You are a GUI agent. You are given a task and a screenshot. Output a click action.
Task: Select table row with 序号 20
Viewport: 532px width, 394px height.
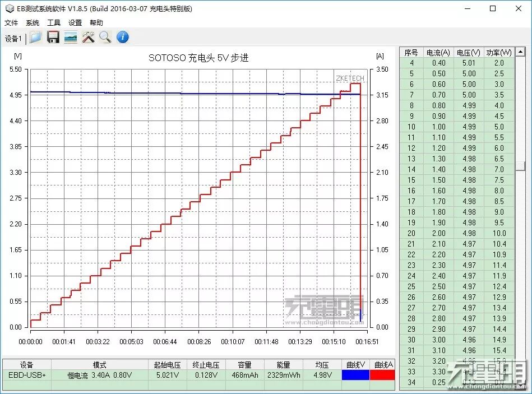pyautogui.click(x=457, y=233)
